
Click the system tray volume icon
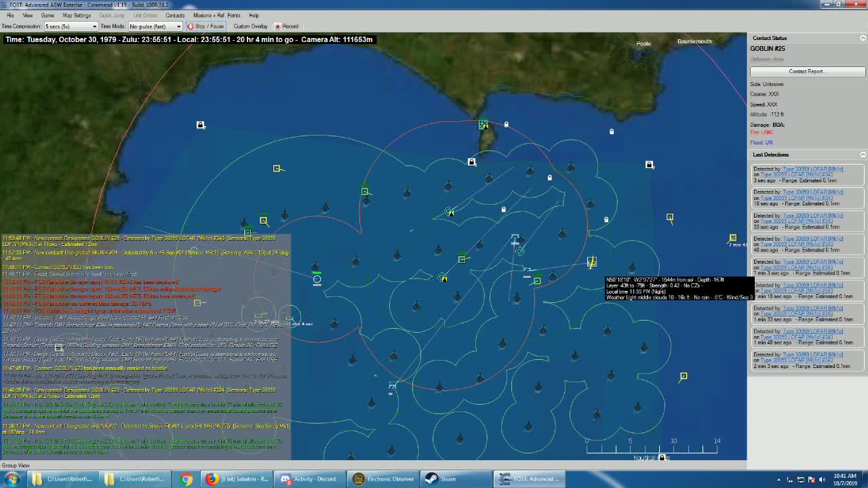click(x=822, y=479)
